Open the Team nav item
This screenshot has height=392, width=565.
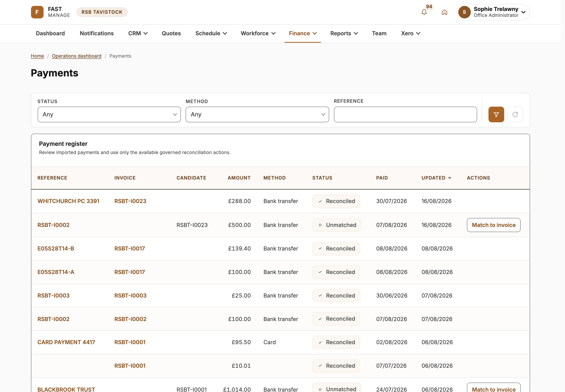[x=379, y=33]
